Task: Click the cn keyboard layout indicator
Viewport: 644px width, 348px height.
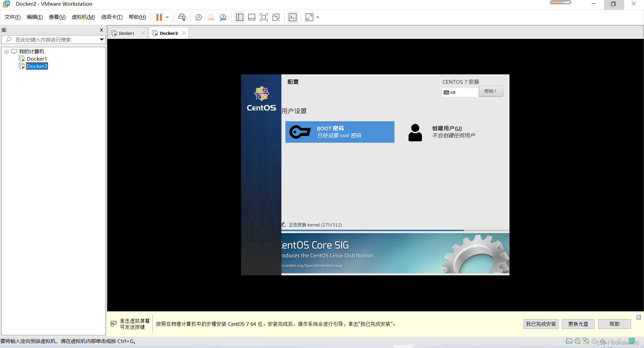Action: [x=460, y=92]
